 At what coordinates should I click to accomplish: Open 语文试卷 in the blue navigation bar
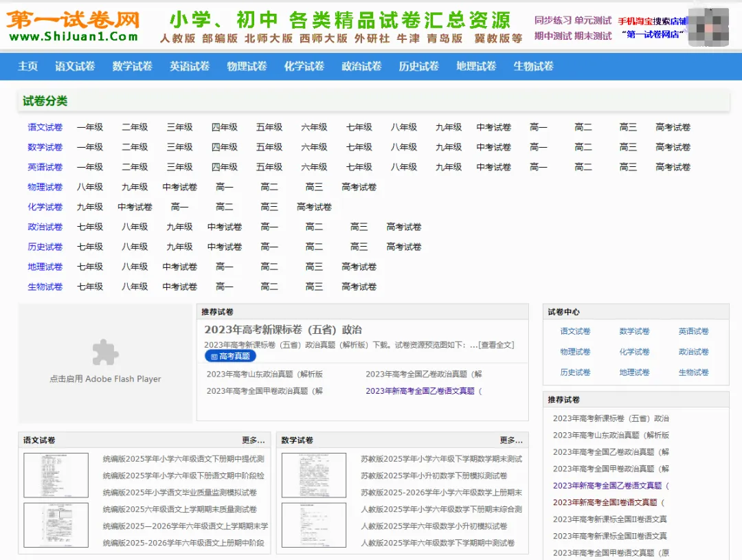[x=76, y=66]
